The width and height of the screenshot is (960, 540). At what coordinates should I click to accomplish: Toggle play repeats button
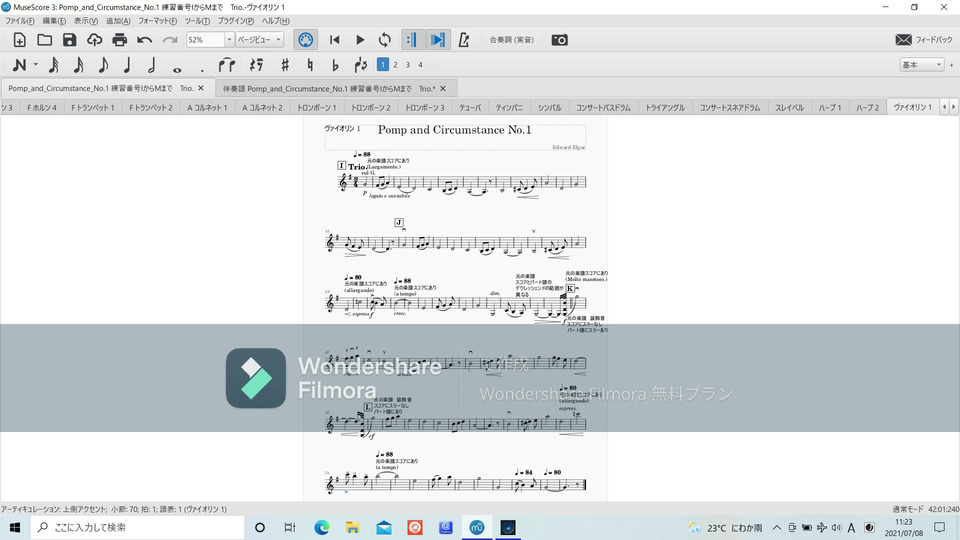tap(411, 40)
